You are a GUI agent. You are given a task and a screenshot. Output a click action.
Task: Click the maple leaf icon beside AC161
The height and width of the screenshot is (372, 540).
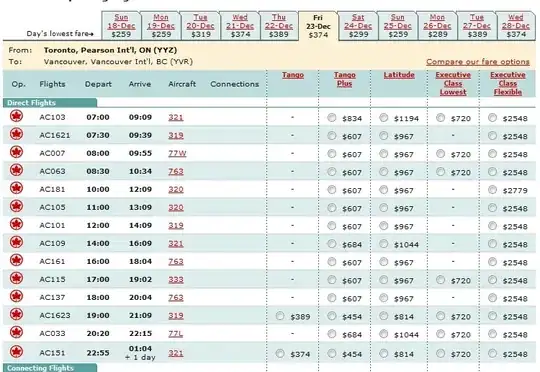coord(16,260)
